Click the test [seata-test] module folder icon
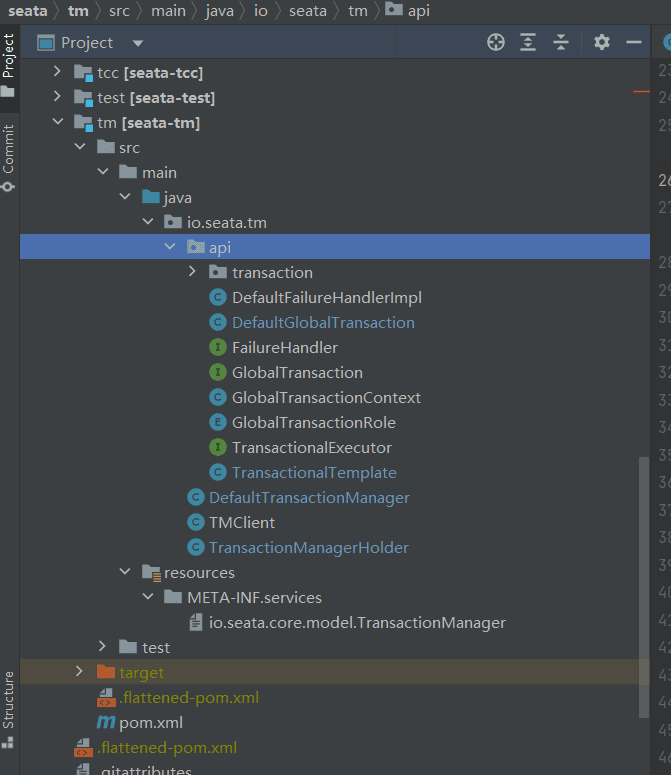671x775 pixels. 83,98
